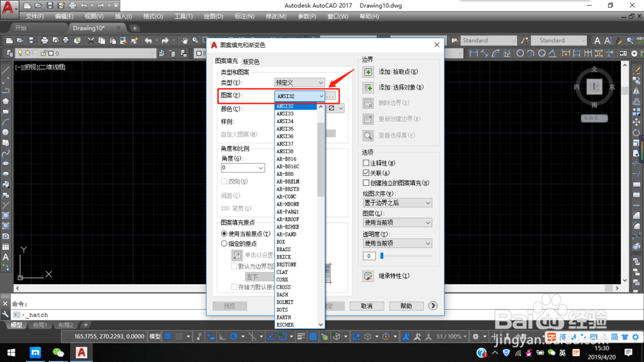Open the hatch Type dropdown
644x362 pixels.
pos(299,82)
